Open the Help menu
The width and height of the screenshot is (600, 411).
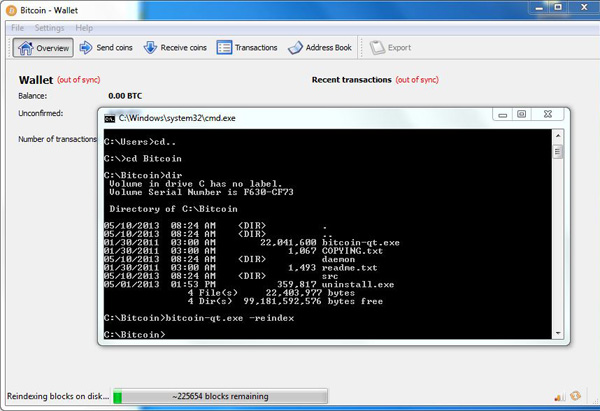(84, 28)
